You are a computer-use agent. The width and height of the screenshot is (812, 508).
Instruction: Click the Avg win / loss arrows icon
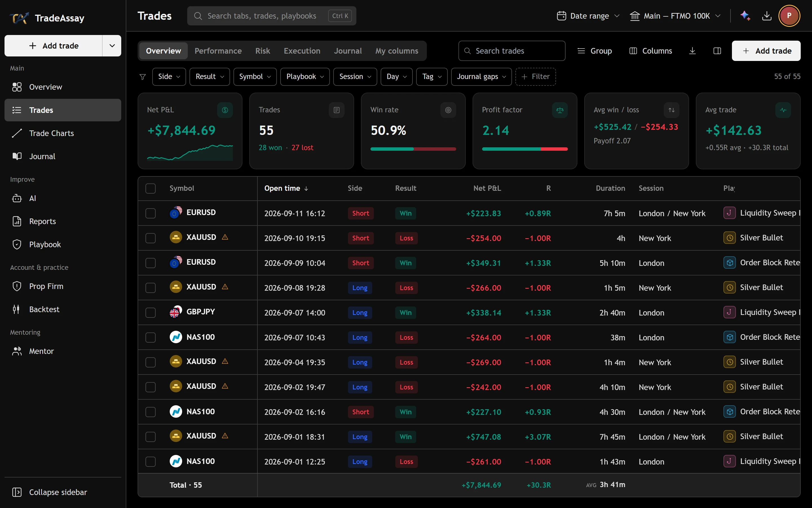point(671,110)
